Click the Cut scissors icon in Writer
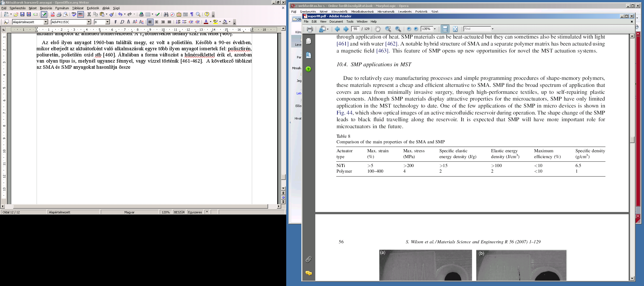Image resolution: width=644 pixels, height=286 pixels. pos(89,14)
